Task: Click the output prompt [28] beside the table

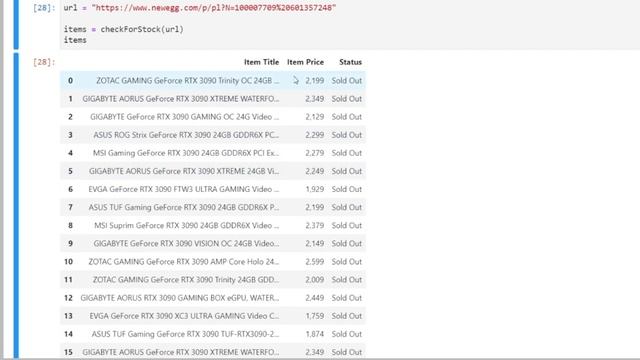Action: pos(44,62)
